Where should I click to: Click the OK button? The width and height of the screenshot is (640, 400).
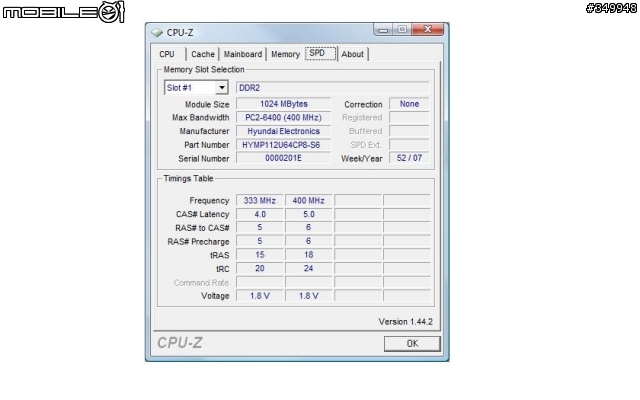[412, 344]
